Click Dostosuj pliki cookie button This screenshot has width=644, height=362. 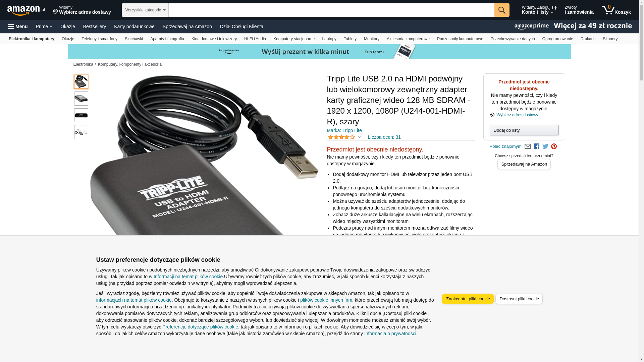[519, 299]
